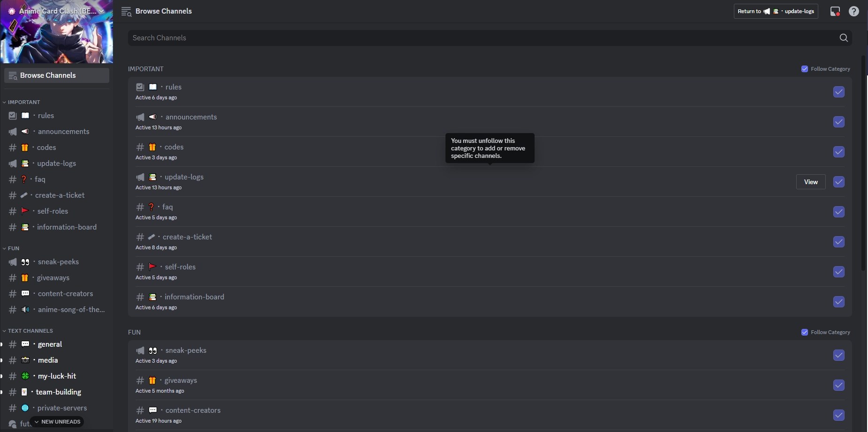Viewport: 868px width, 432px height.
Task: Click the Anime Card Clash server icon
Action: click(x=11, y=10)
